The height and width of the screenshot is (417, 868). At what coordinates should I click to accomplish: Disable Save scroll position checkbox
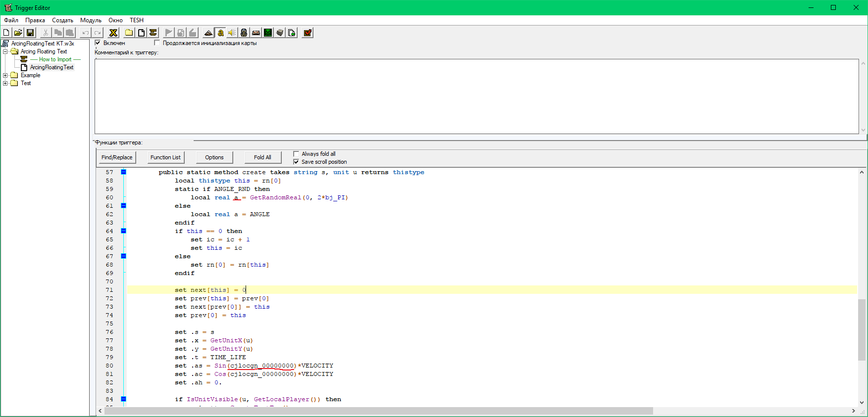tap(296, 162)
